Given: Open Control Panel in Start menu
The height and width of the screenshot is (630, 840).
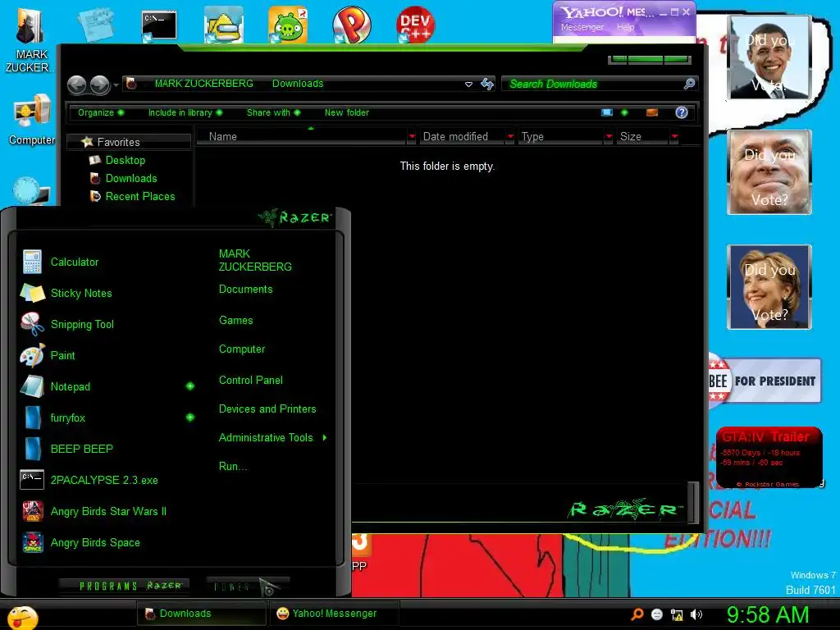Looking at the screenshot, I should point(251,380).
